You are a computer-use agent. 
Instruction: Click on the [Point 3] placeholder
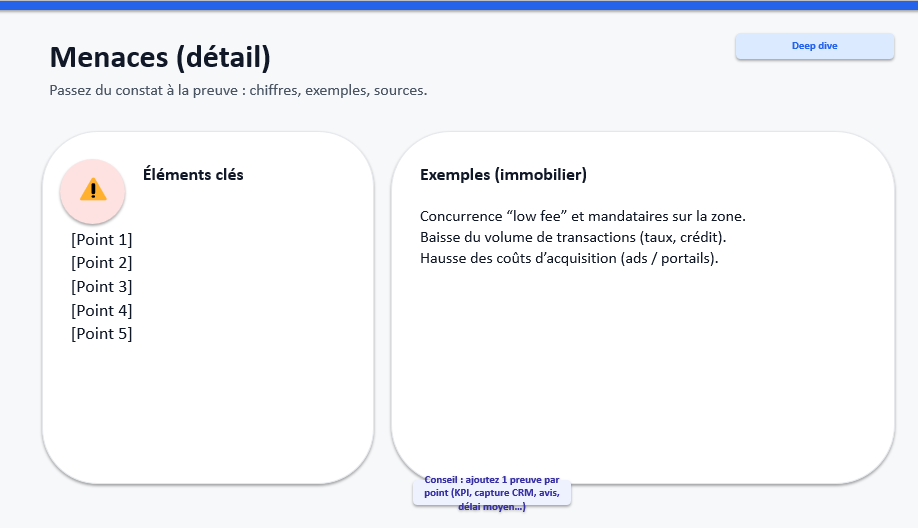point(101,287)
